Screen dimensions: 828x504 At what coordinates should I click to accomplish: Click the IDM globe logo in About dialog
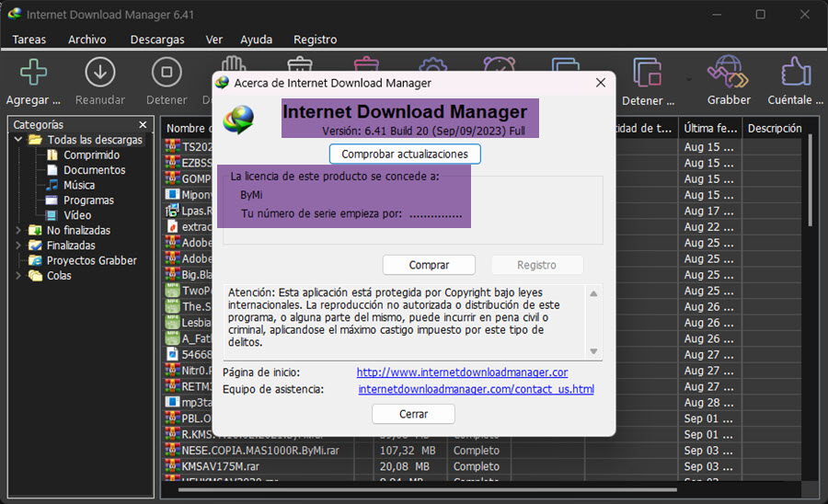pyautogui.click(x=238, y=120)
